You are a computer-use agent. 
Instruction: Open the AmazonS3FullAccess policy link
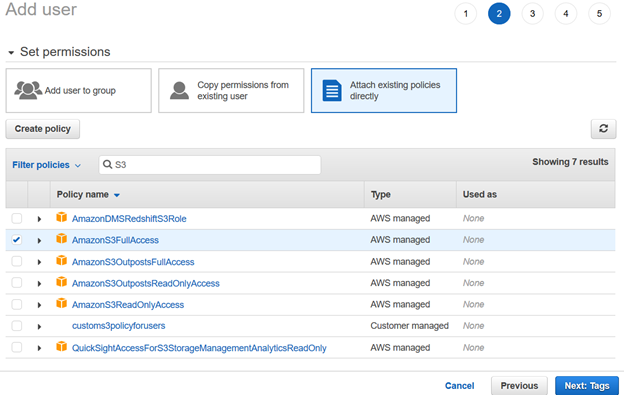(115, 240)
